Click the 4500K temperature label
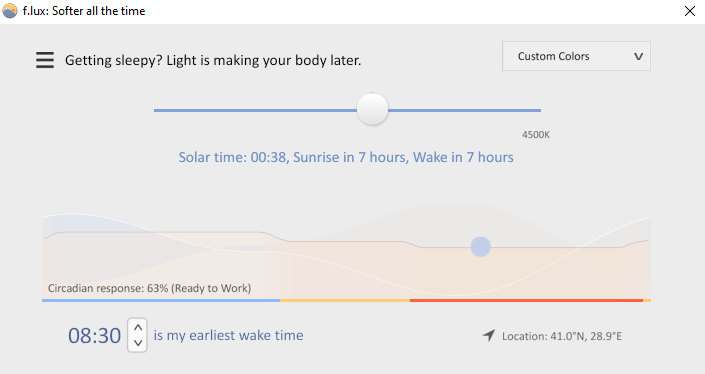This screenshot has height=374, width=705. click(536, 135)
